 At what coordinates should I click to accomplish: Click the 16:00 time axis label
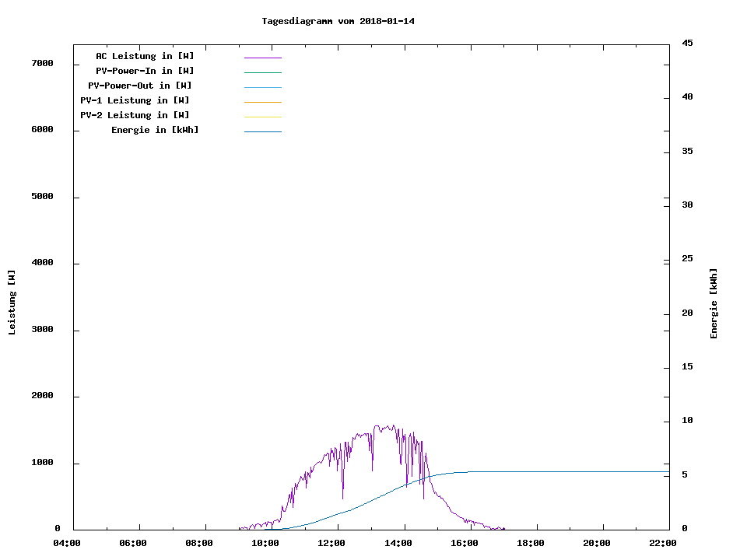[x=464, y=543]
